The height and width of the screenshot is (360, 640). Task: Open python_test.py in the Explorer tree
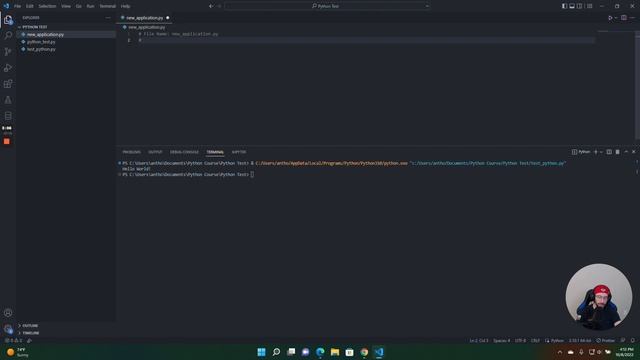click(x=41, y=42)
